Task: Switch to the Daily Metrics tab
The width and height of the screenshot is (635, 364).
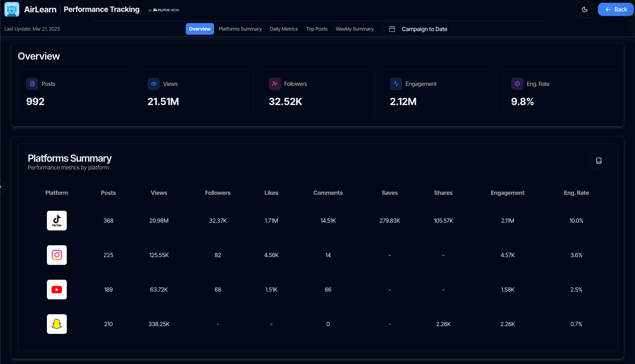Action: [284, 29]
